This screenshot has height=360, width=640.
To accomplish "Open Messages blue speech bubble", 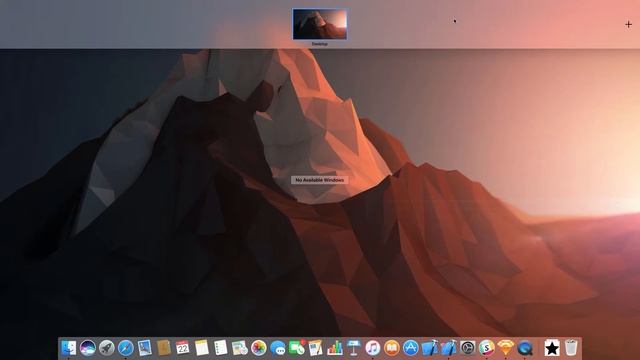I will 278,348.
